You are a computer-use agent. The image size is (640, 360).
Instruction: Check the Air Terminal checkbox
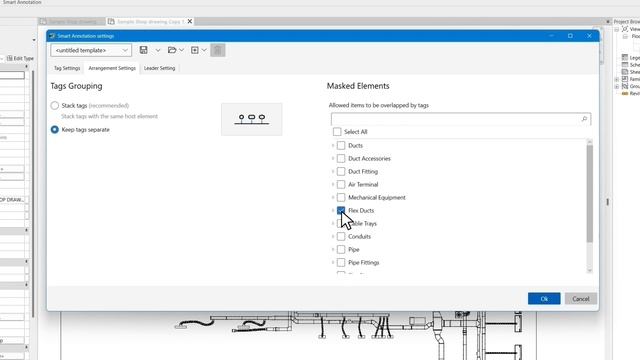click(341, 184)
